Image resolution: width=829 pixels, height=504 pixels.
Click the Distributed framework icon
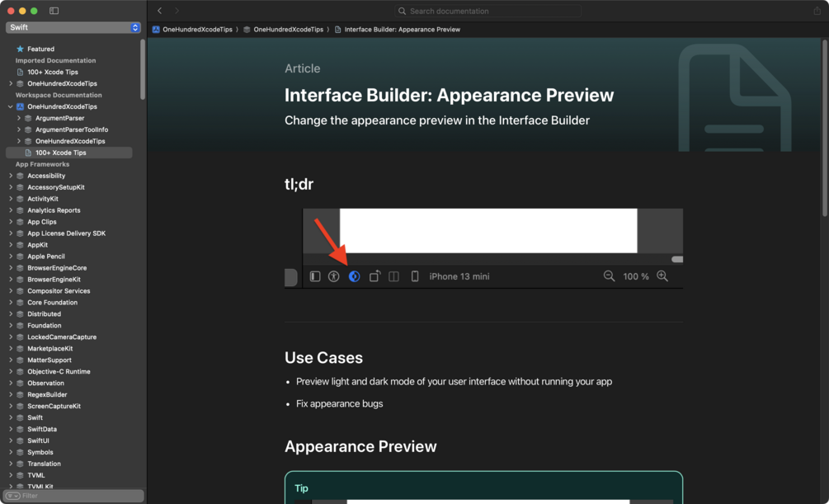[x=20, y=314]
